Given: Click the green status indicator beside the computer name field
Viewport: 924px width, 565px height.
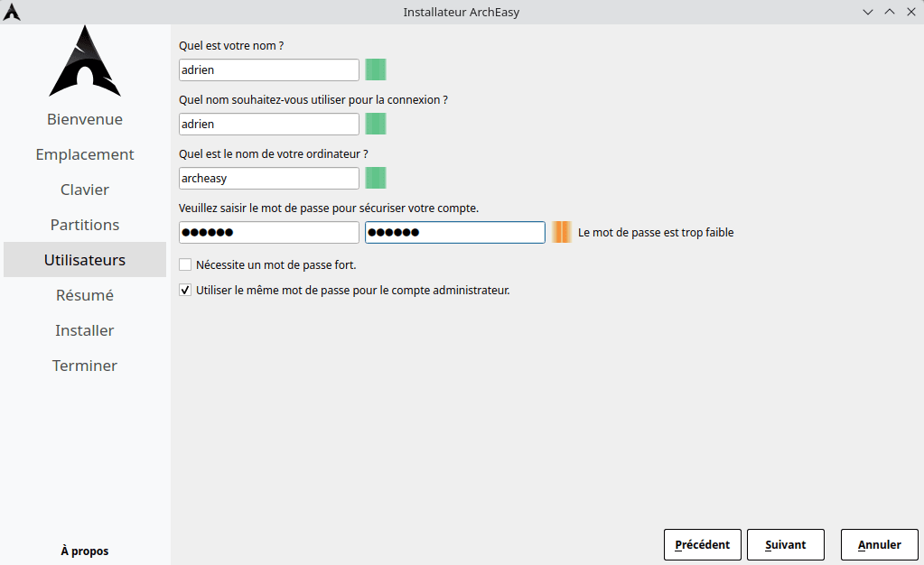Looking at the screenshot, I should [x=376, y=178].
